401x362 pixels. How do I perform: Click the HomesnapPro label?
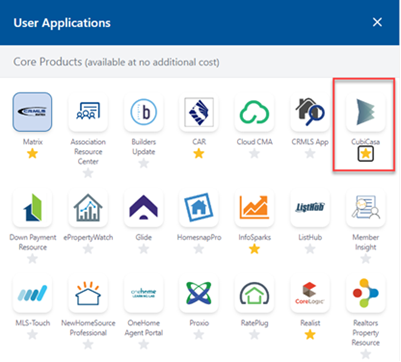[199, 237]
